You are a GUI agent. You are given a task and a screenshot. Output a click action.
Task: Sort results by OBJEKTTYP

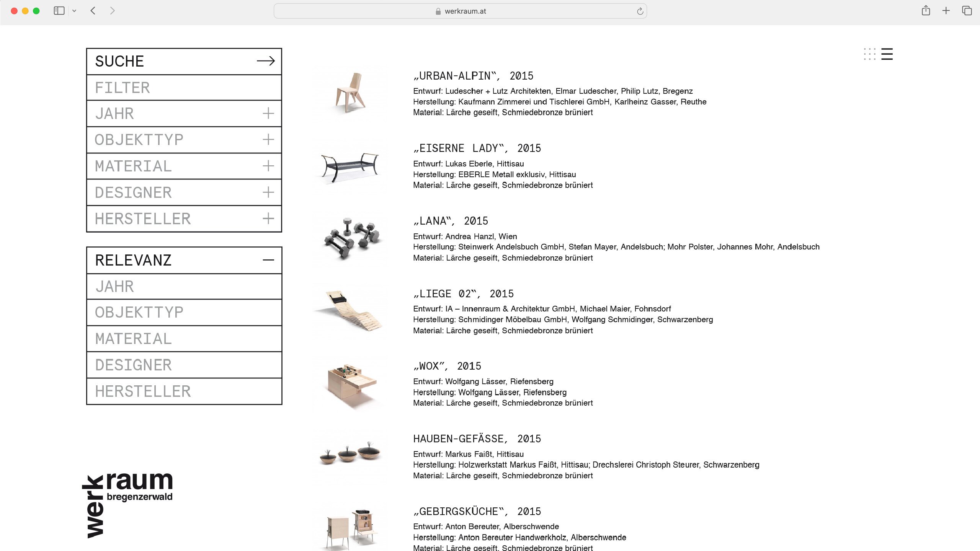[x=139, y=313]
